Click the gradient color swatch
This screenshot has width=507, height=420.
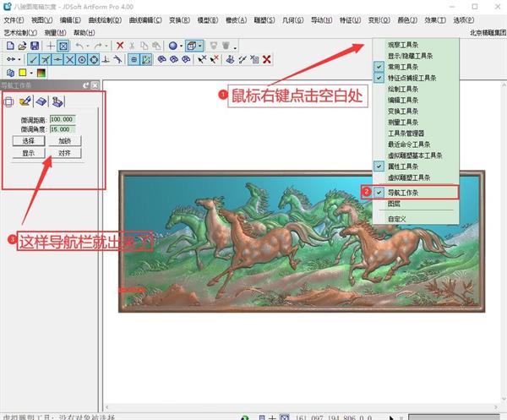(41, 73)
